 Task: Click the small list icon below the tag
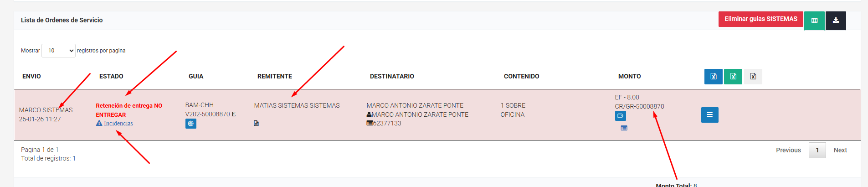624,128
